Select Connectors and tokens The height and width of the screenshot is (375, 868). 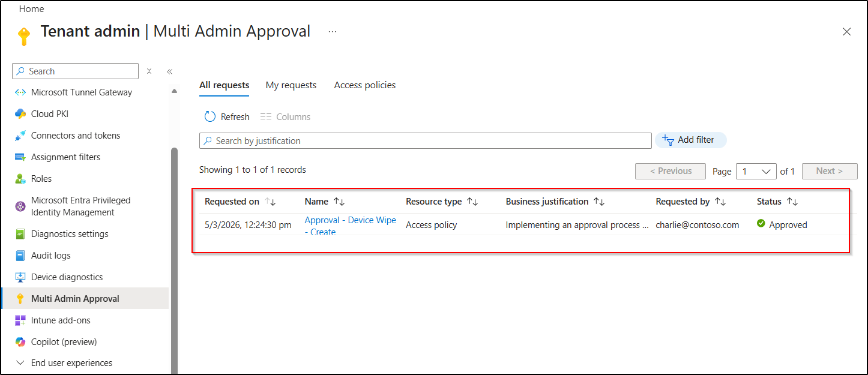pyautogui.click(x=75, y=135)
